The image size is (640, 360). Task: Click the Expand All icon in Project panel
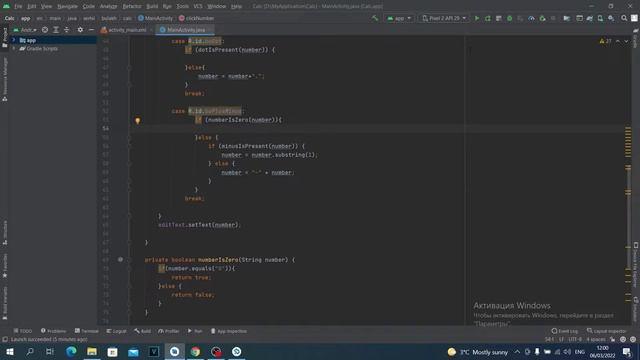point(56,30)
